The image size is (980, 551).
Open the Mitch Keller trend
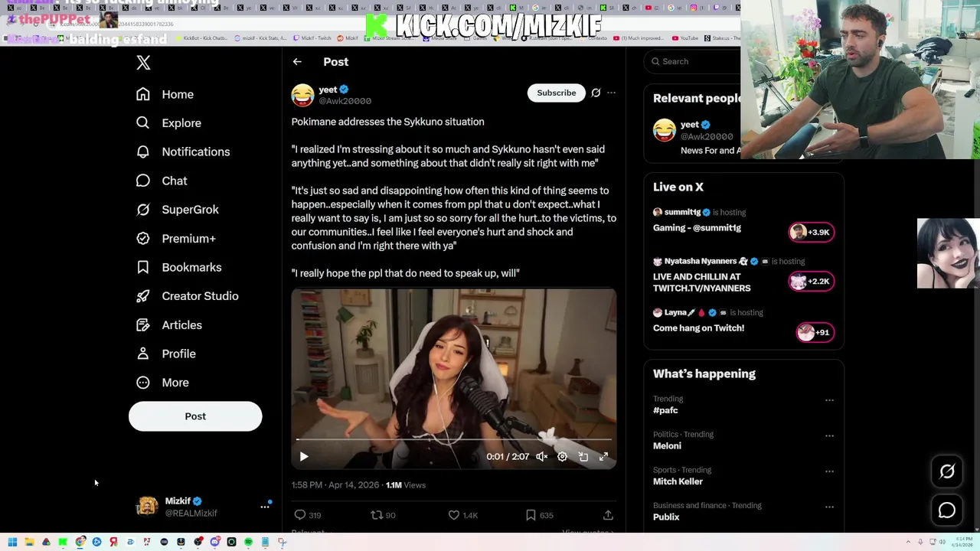coord(678,481)
